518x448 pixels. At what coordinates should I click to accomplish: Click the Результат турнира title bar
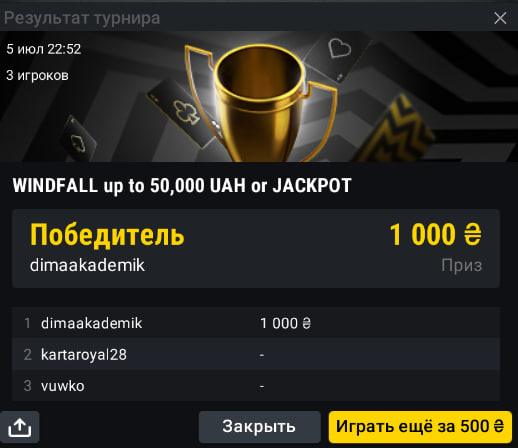(x=82, y=18)
